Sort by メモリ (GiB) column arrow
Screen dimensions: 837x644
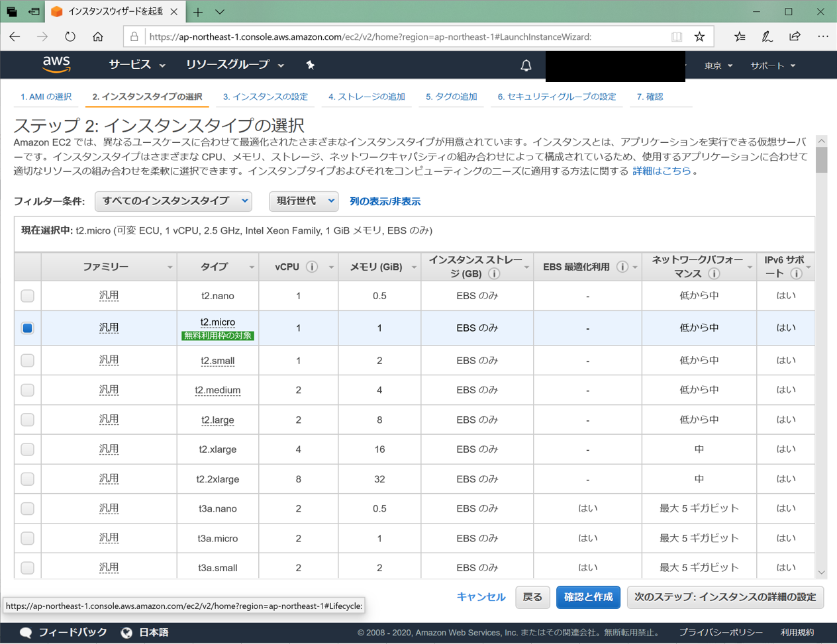(414, 267)
